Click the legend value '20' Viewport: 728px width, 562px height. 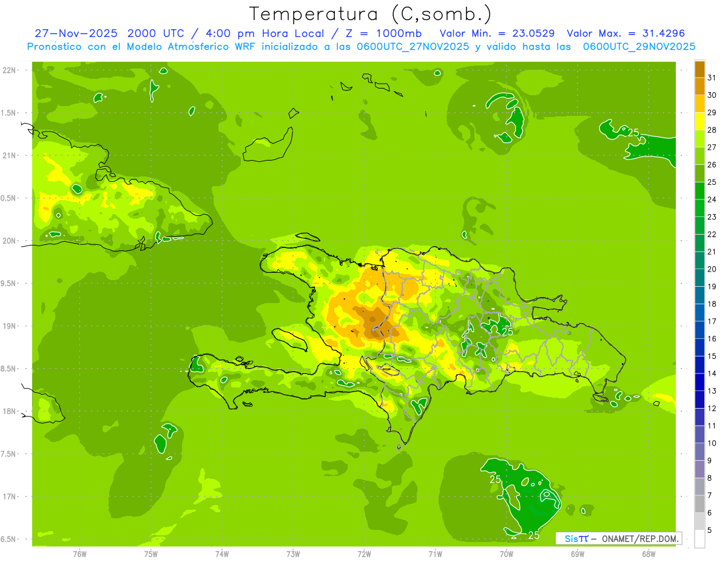(x=712, y=269)
